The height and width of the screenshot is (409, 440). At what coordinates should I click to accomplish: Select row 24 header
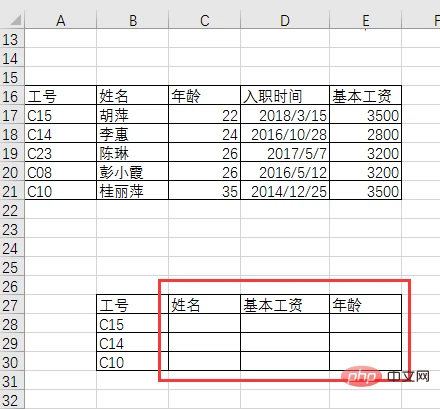click(12, 248)
